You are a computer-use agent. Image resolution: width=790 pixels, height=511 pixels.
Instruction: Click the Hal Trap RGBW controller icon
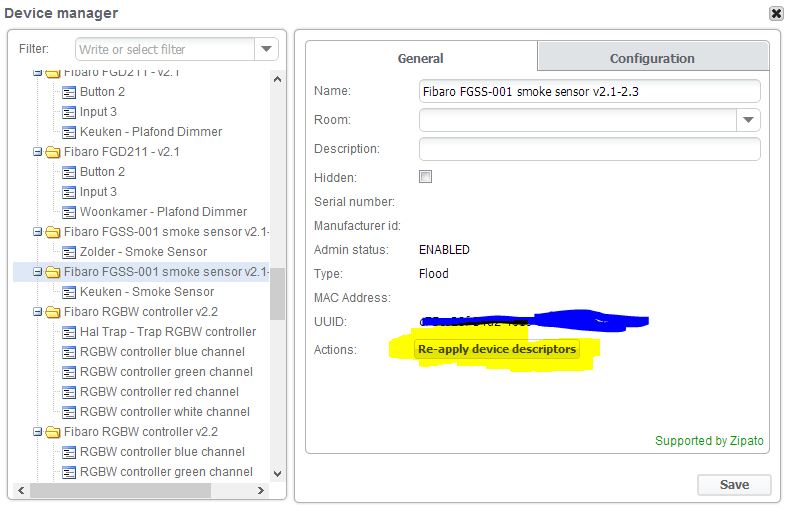point(69,332)
